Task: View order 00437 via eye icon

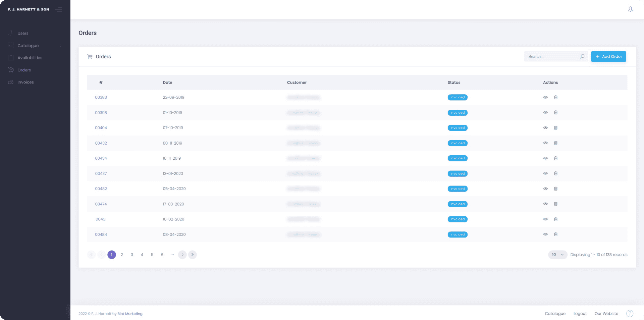Action: (x=545, y=173)
